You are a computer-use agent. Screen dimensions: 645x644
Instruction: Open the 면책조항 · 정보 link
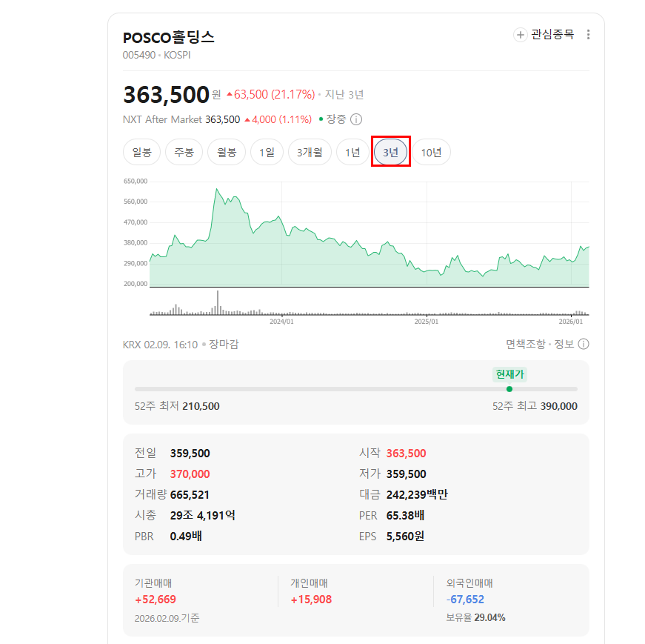coord(540,344)
